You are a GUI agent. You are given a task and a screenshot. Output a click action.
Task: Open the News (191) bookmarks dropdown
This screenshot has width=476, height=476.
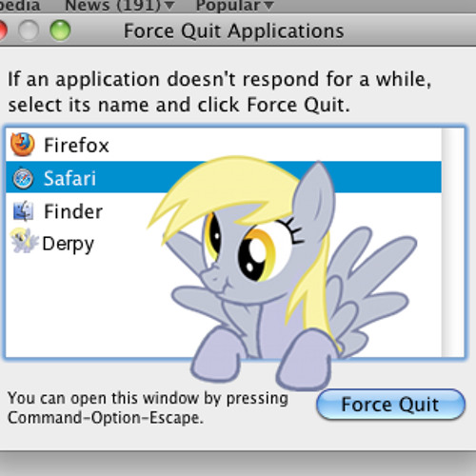[120, 5]
